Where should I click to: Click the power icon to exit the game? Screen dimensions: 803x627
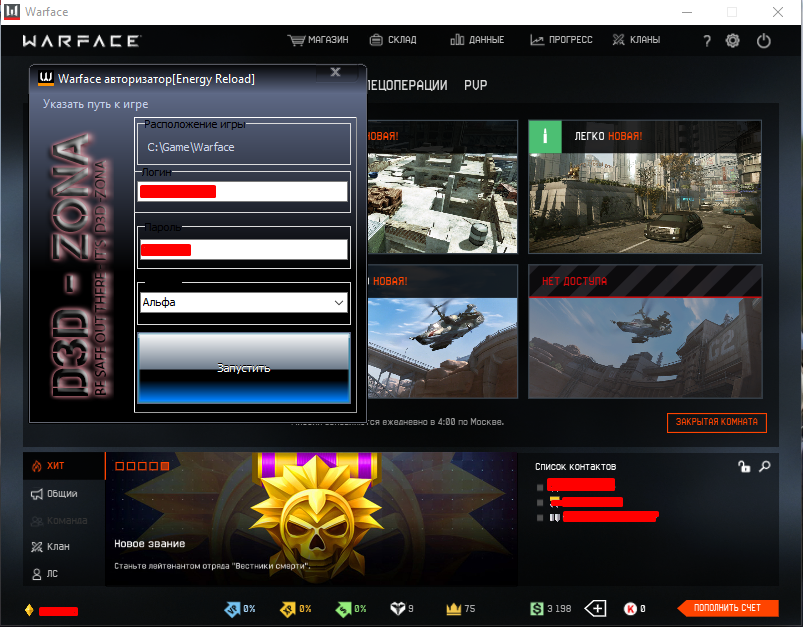click(x=764, y=40)
